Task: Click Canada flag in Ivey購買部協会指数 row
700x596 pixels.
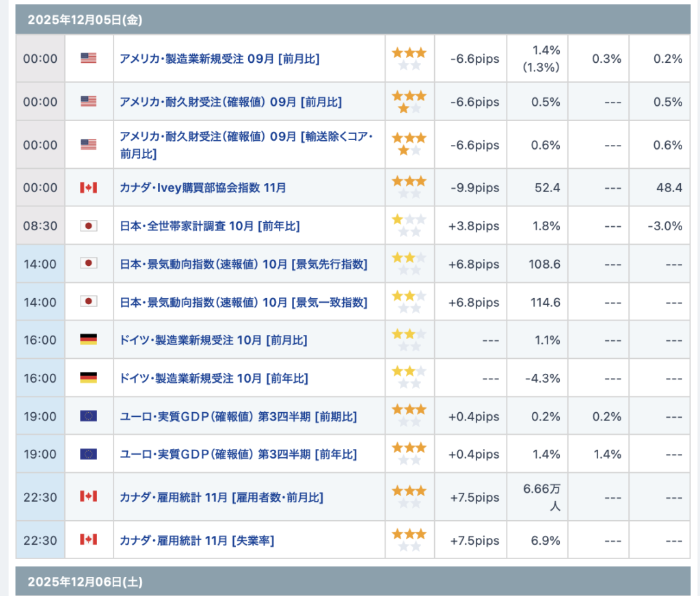Action: 88,187
